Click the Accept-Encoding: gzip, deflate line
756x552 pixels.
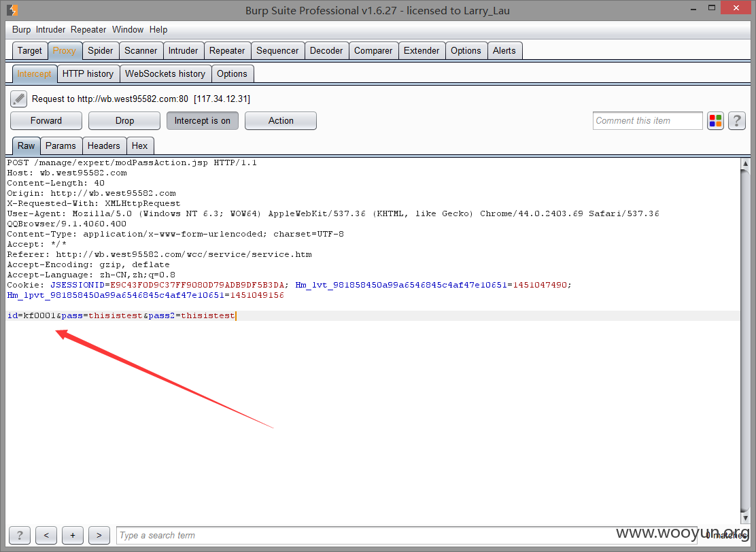(x=88, y=264)
